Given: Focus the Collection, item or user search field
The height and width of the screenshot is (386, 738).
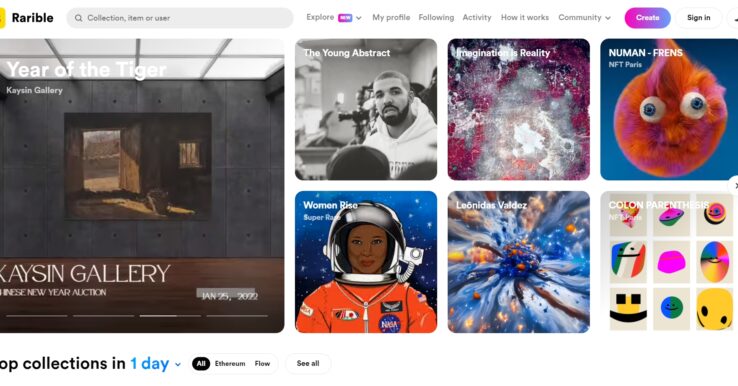Looking at the screenshot, I should coord(180,18).
